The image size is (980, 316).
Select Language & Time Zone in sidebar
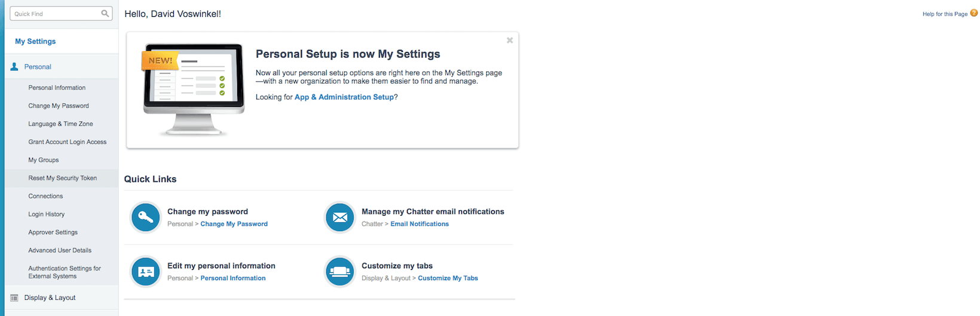(60, 124)
